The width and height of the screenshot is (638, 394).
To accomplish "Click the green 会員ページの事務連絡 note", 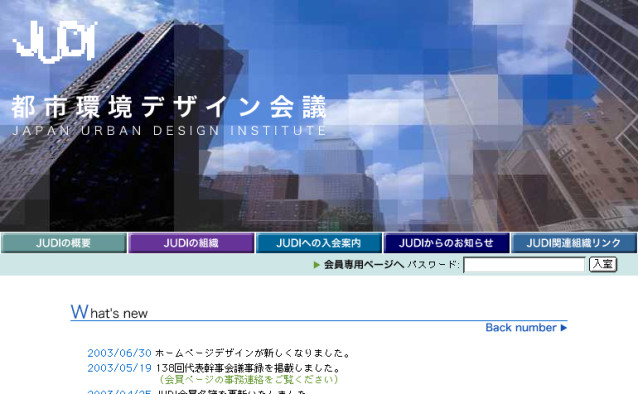I will (248, 379).
